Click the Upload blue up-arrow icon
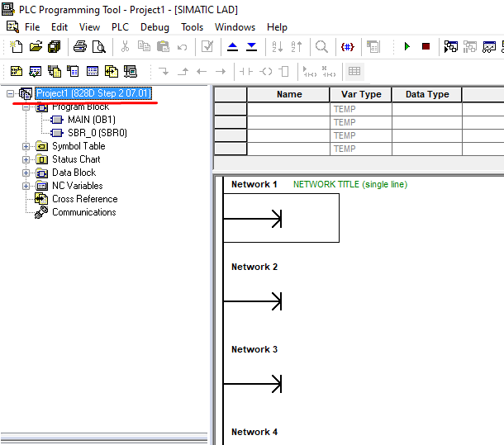The width and height of the screenshot is (504, 445). [x=232, y=47]
